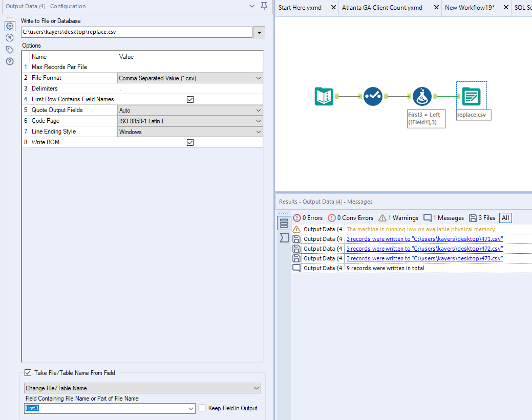Select the blue checkmark tool on canvas
The image size is (532, 420).
[373, 96]
